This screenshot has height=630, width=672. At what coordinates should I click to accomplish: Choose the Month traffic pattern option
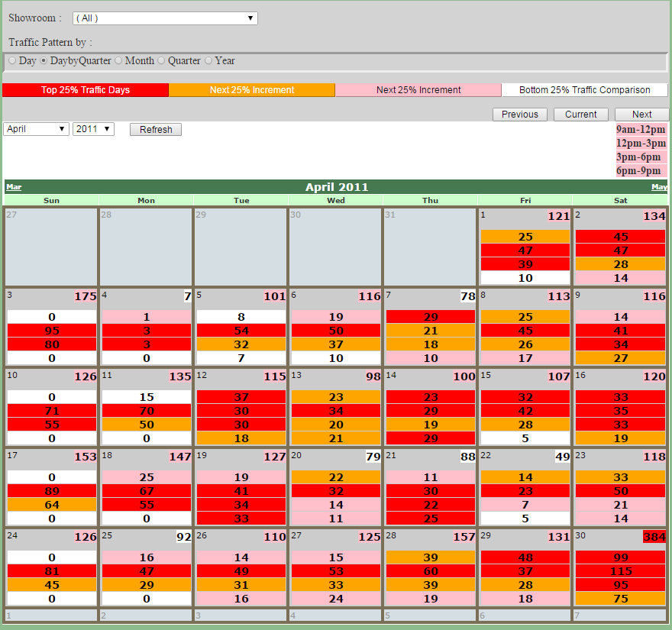118,61
